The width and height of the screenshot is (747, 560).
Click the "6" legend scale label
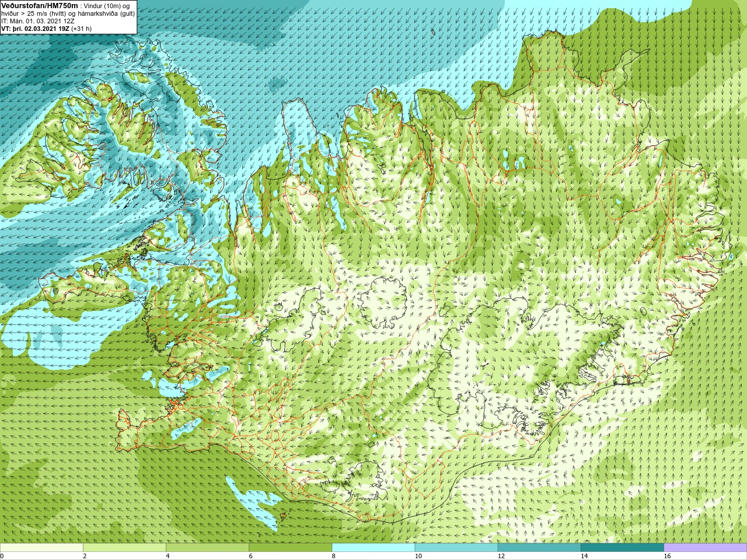[x=250, y=556]
